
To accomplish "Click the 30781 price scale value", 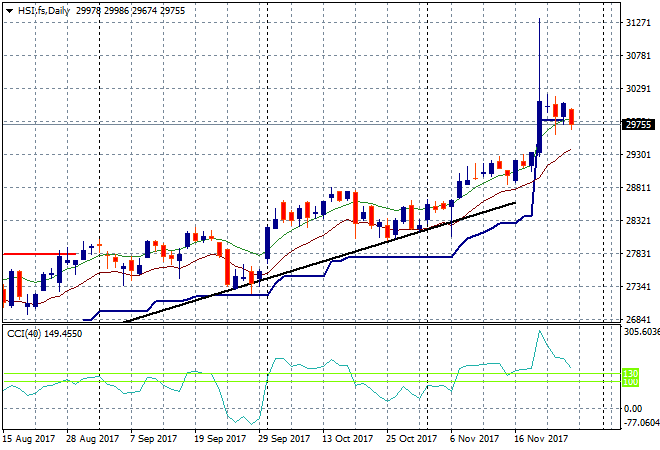I will 637,56.
